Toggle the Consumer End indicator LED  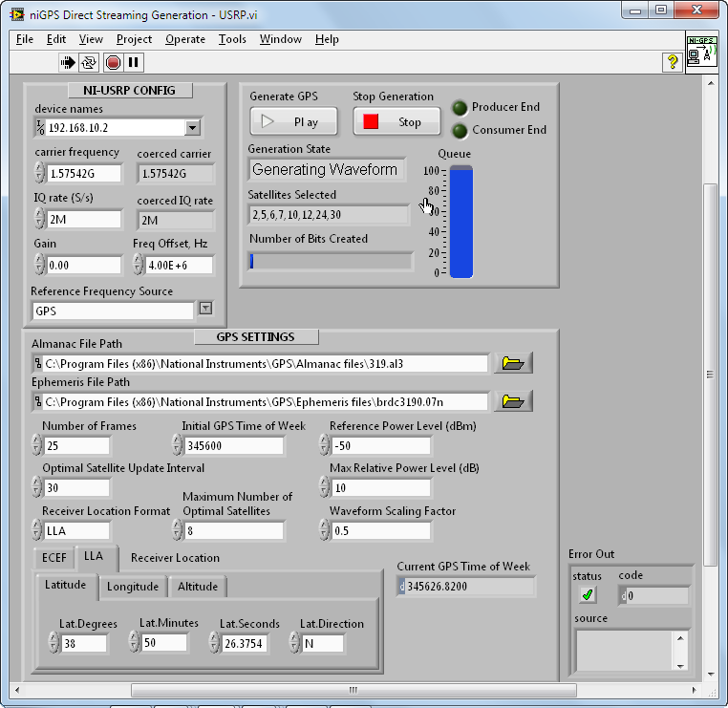[x=460, y=130]
